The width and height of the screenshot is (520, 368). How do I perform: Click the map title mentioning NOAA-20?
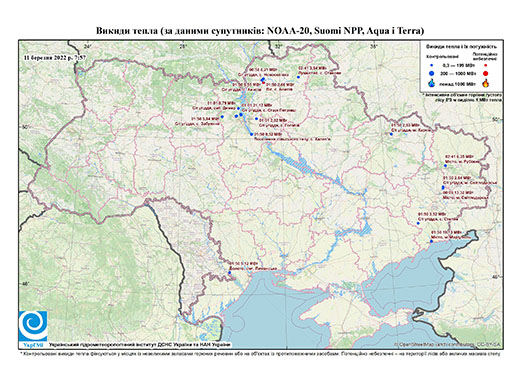260,31
